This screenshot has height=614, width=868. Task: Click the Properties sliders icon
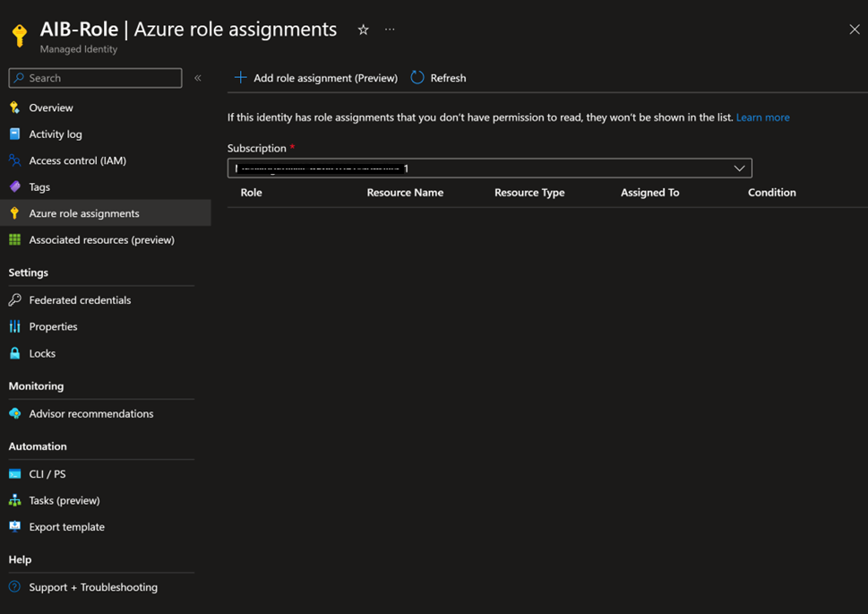tap(15, 326)
